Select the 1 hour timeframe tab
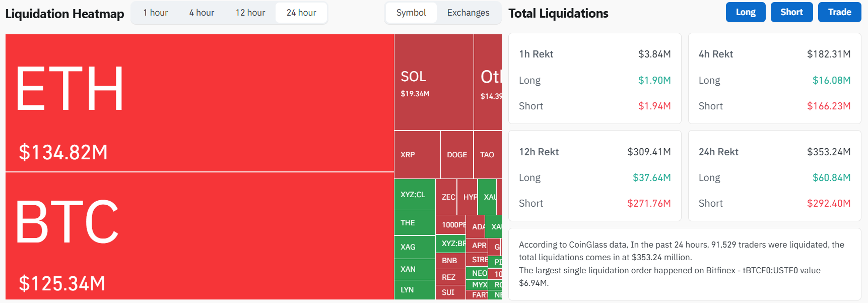 click(155, 13)
